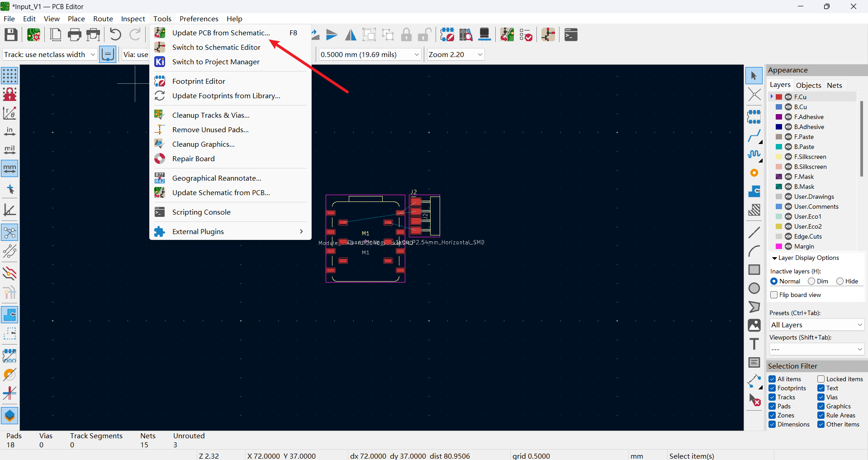
Task: Open the Footprint Editor toolbar icon
Action: coord(447,35)
